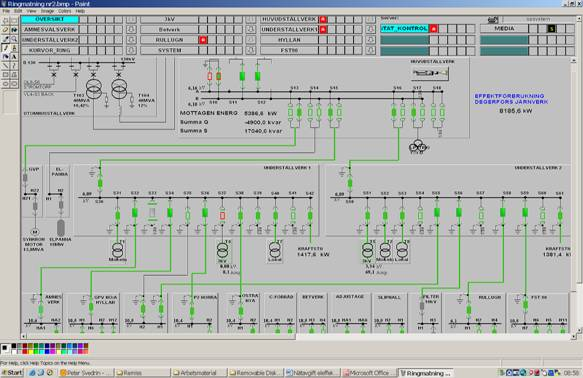Pick the yellow color from the palette
Image resolution: width=583 pixels, height=378 pixels.
click(31, 352)
